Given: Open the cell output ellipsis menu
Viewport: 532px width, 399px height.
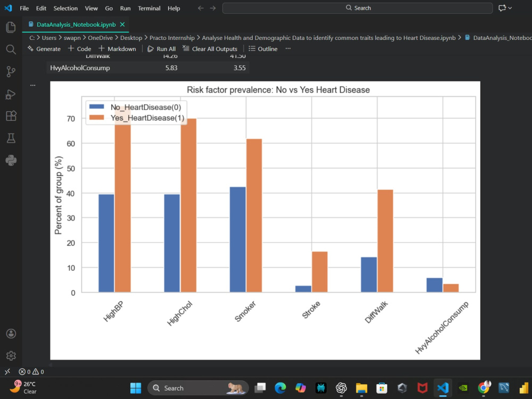Looking at the screenshot, I should (32, 85).
